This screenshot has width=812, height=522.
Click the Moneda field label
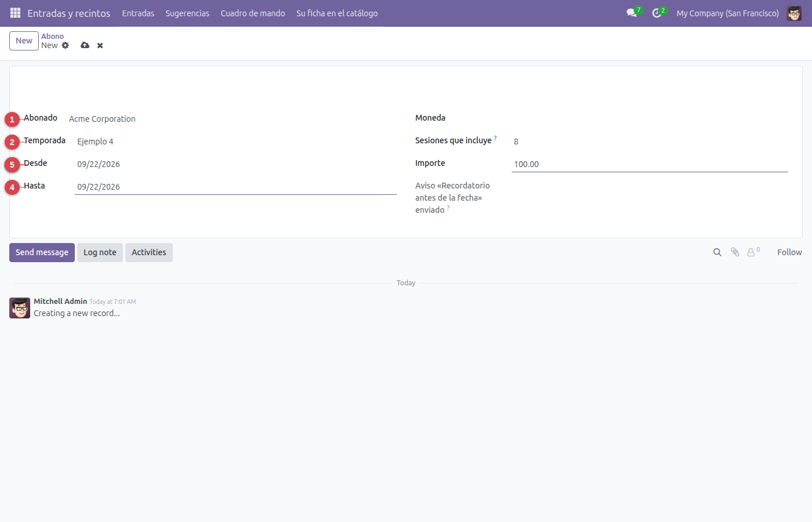pyautogui.click(x=430, y=118)
